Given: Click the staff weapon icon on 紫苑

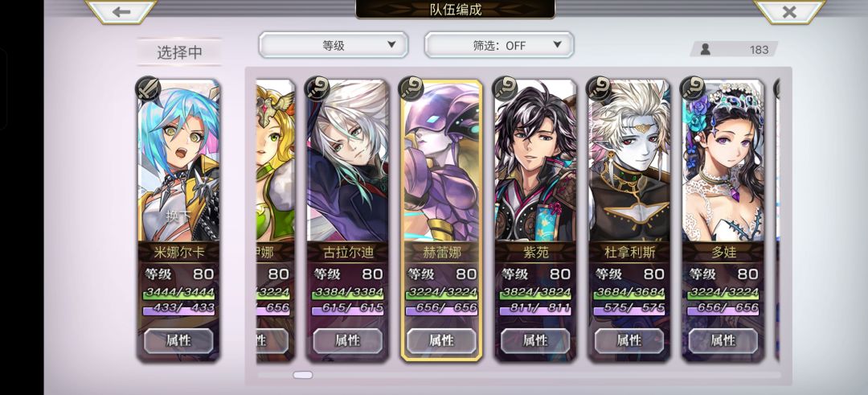Looking at the screenshot, I should [506, 88].
